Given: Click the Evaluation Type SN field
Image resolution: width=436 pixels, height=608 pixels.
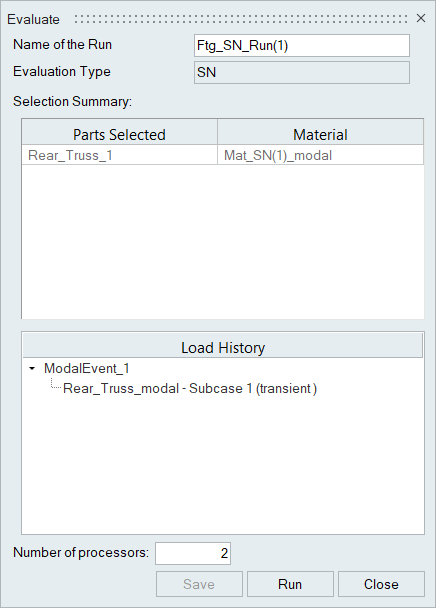Looking at the screenshot, I should 302,73.
